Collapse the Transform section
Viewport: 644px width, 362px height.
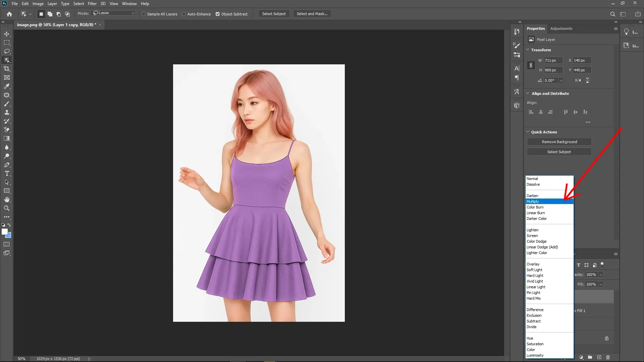pos(528,50)
